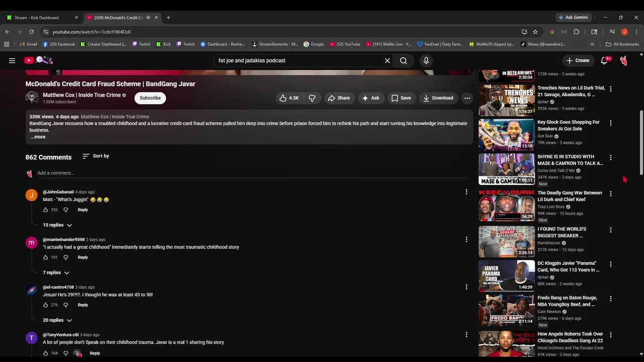The height and width of the screenshot is (362, 644).
Task: Open a new browser tab
Action: pyautogui.click(x=168, y=18)
